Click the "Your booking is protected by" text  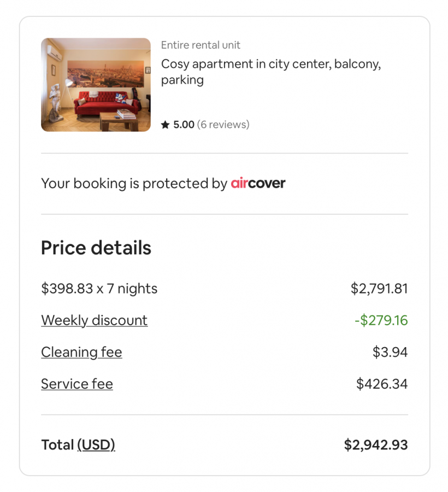134,184
